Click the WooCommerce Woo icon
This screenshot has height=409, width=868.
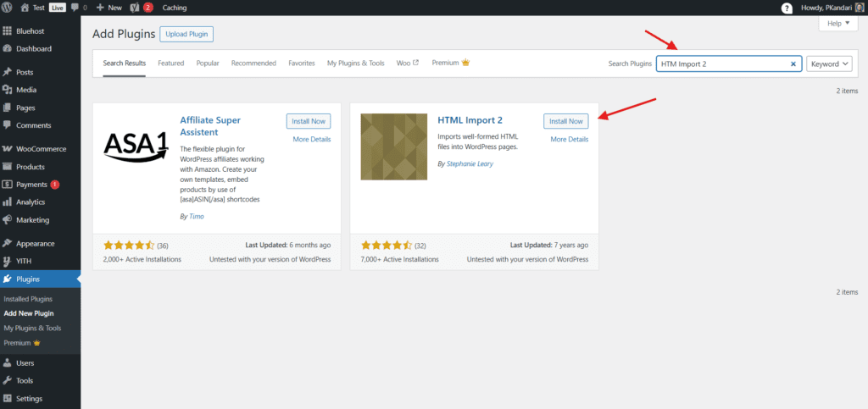[7, 149]
